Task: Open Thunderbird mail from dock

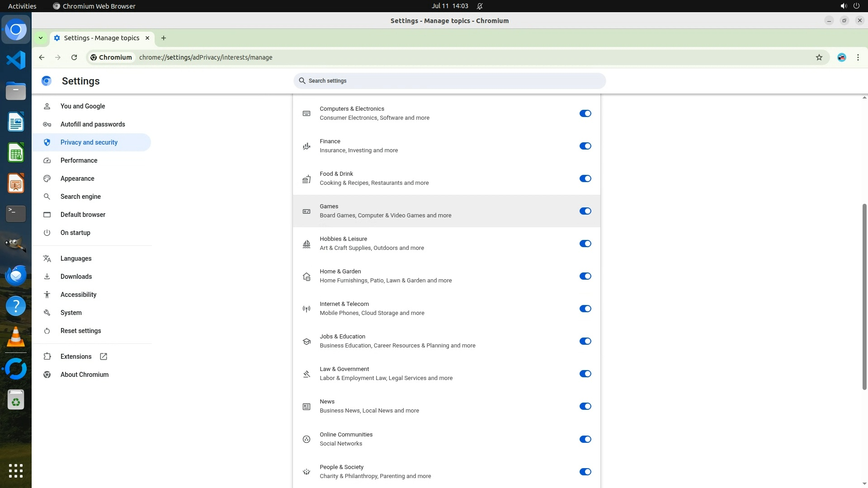Action: tap(16, 275)
